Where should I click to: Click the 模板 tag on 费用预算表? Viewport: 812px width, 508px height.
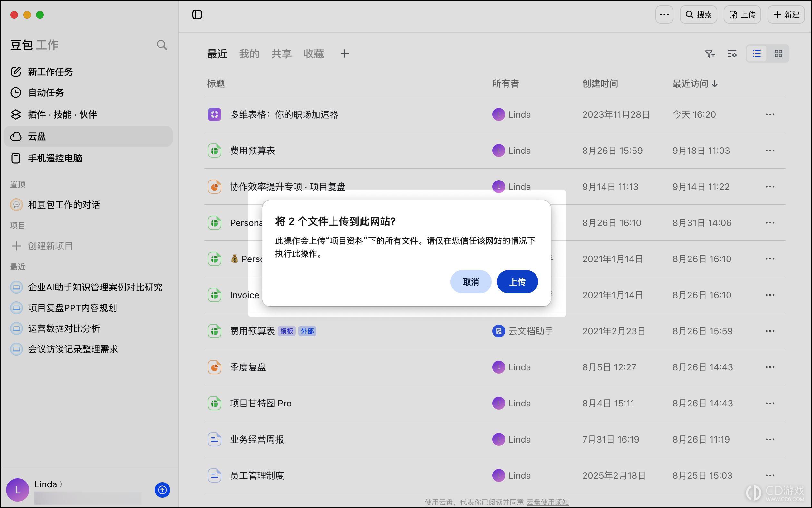[286, 331]
